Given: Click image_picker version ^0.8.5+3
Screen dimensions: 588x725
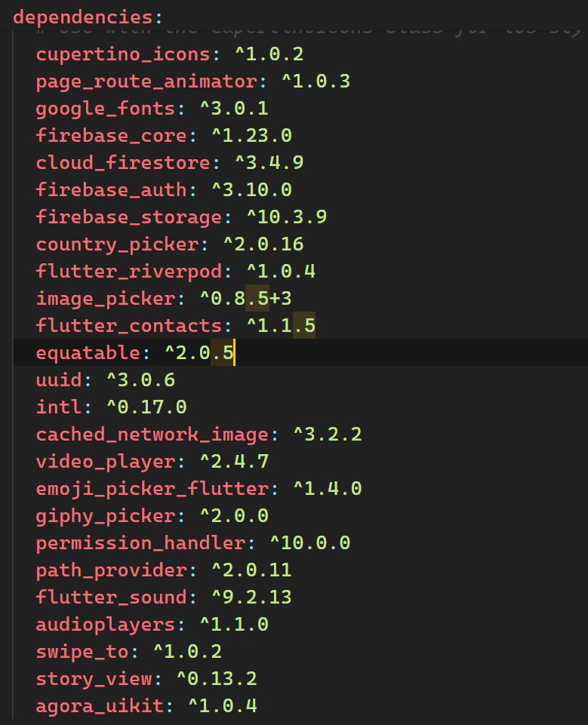Looking at the screenshot, I should point(245,299).
